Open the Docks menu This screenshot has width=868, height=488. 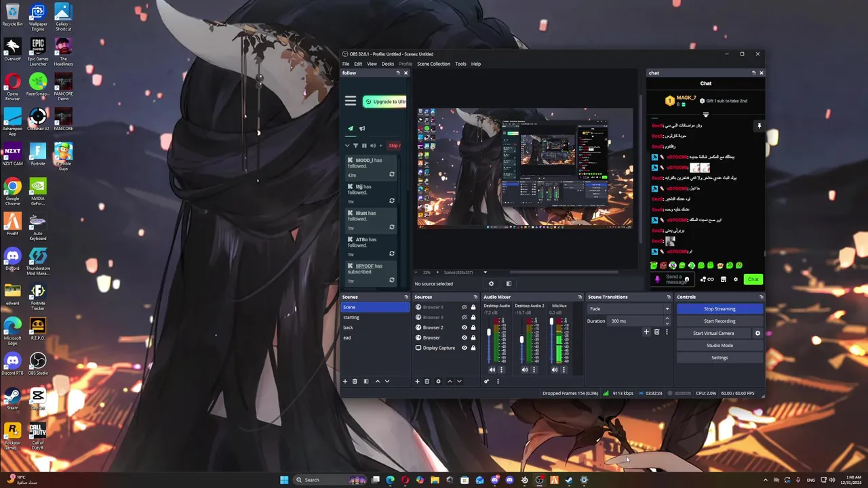tap(388, 64)
